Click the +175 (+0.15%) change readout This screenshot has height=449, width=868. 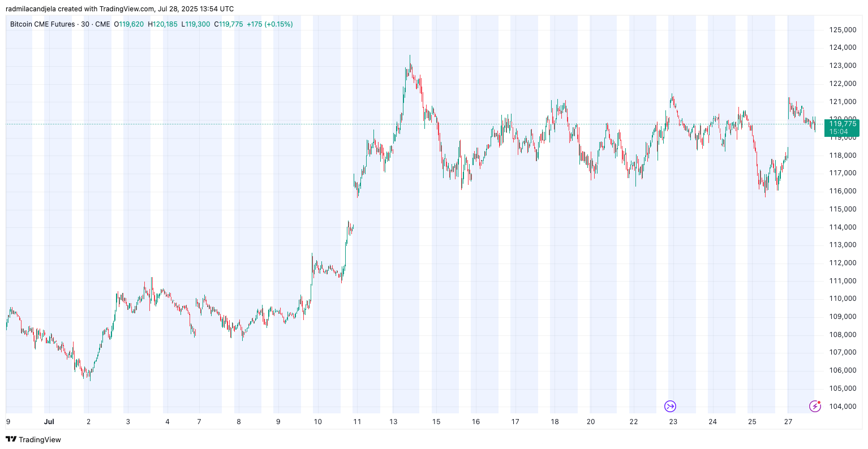[270, 24]
